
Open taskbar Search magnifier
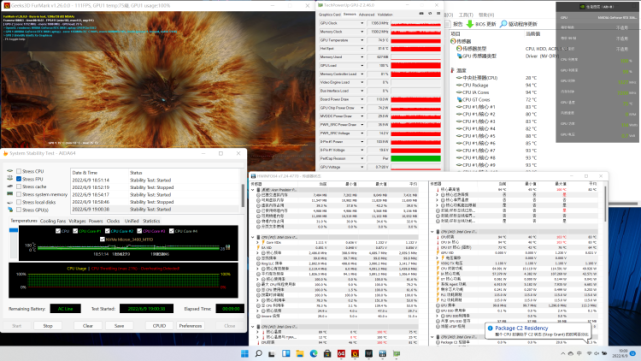click(x=258, y=354)
